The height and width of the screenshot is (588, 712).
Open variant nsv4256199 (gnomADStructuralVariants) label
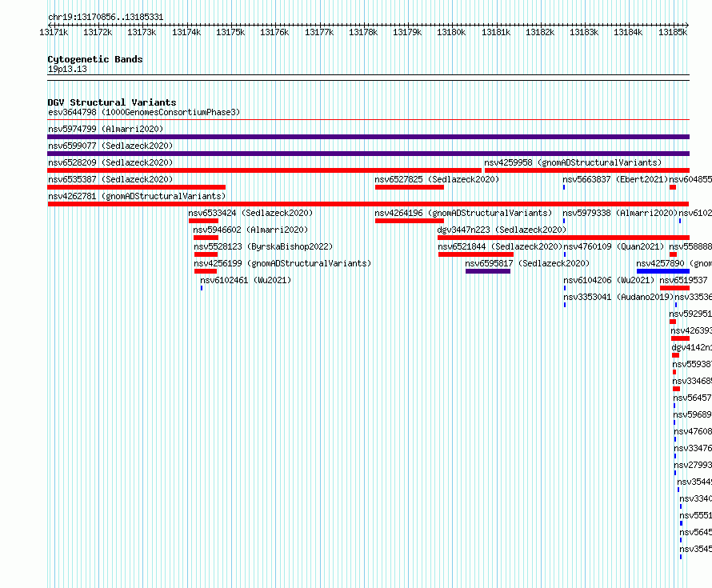282,263
